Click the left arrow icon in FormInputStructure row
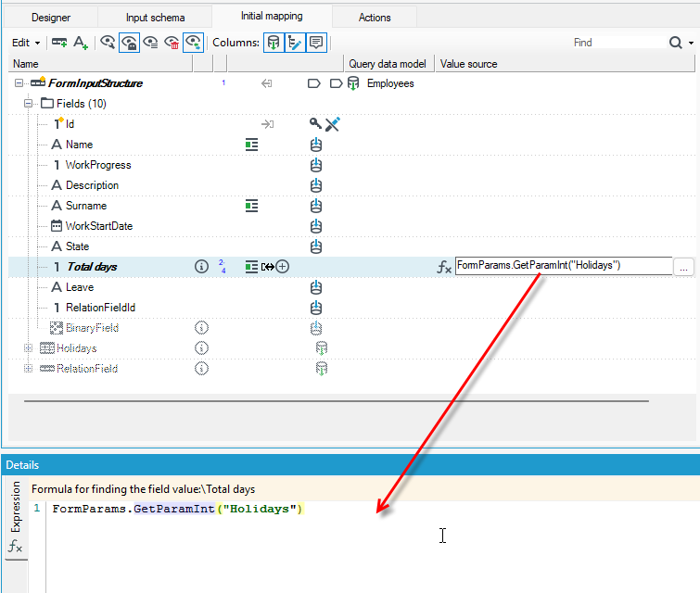 click(x=266, y=83)
